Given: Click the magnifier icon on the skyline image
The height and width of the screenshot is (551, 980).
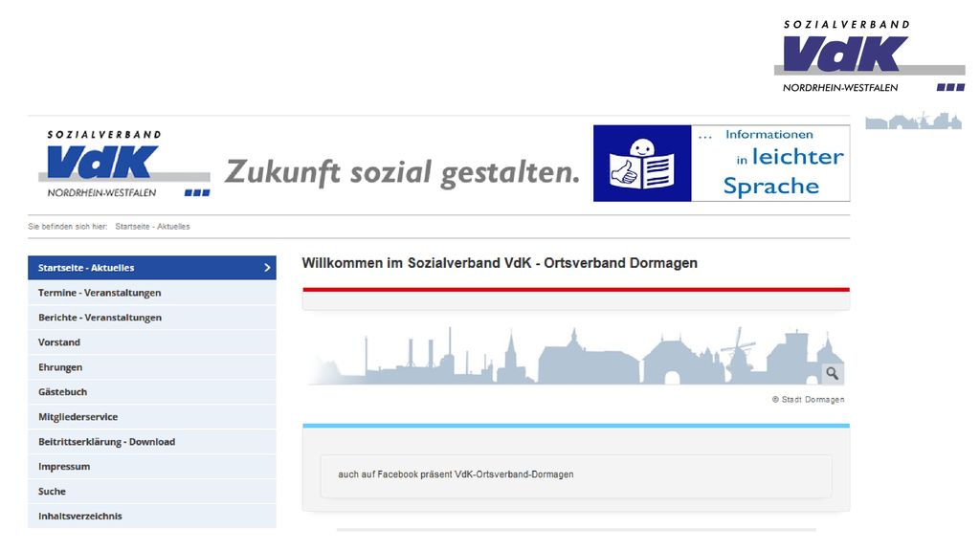Looking at the screenshot, I should pyautogui.click(x=832, y=374).
